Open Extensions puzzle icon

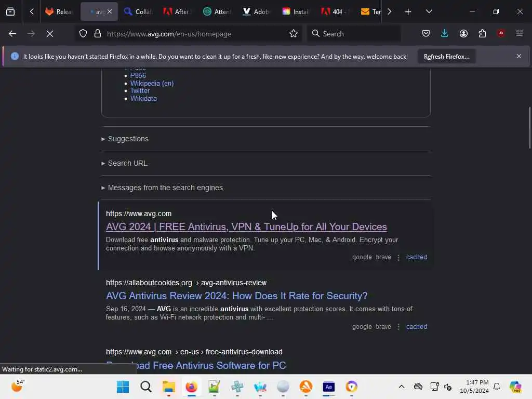[x=482, y=34]
